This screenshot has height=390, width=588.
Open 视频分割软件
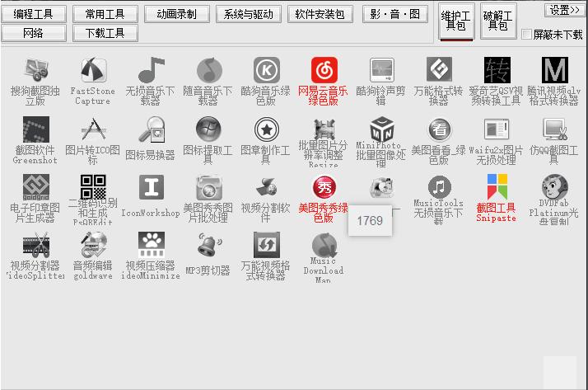[x=266, y=187]
